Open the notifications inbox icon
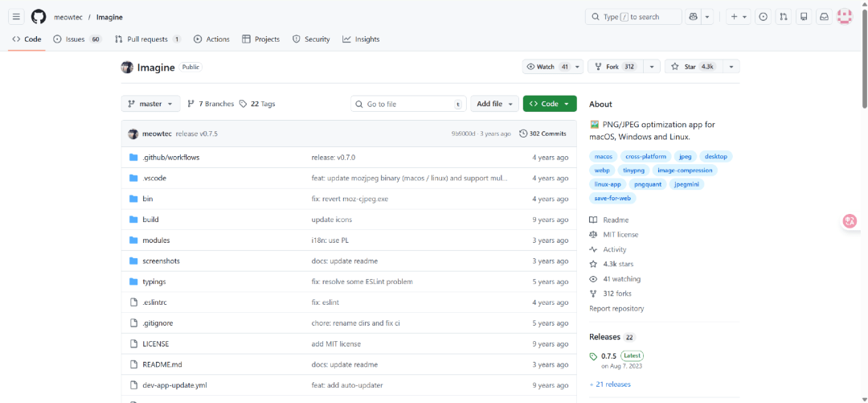The image size is (868, 403). (824, 17)
